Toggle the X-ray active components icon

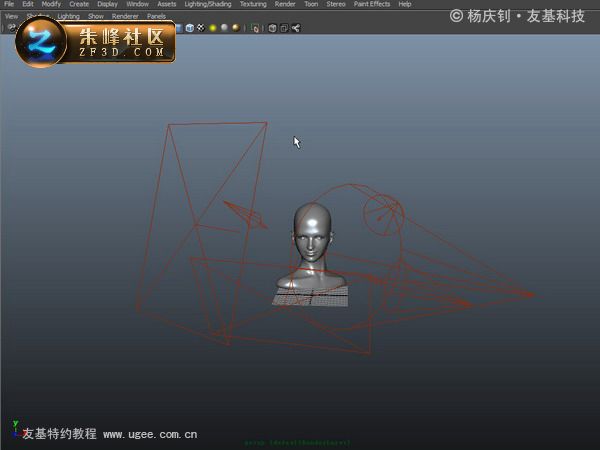pos(284,28)
